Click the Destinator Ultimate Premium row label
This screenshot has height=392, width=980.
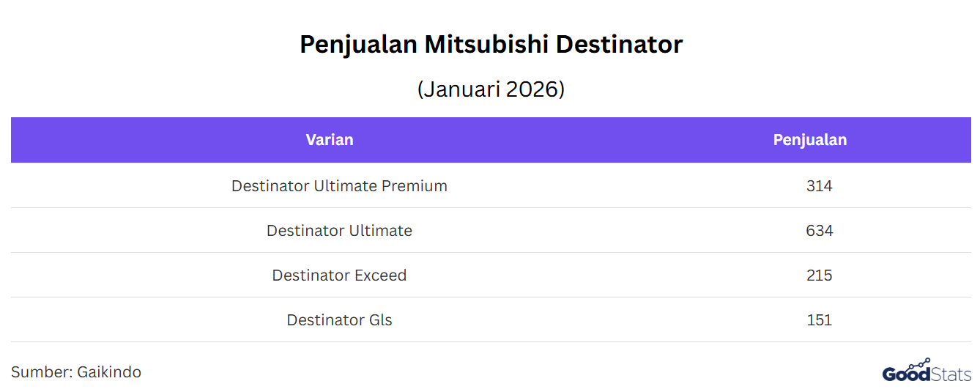339,186
